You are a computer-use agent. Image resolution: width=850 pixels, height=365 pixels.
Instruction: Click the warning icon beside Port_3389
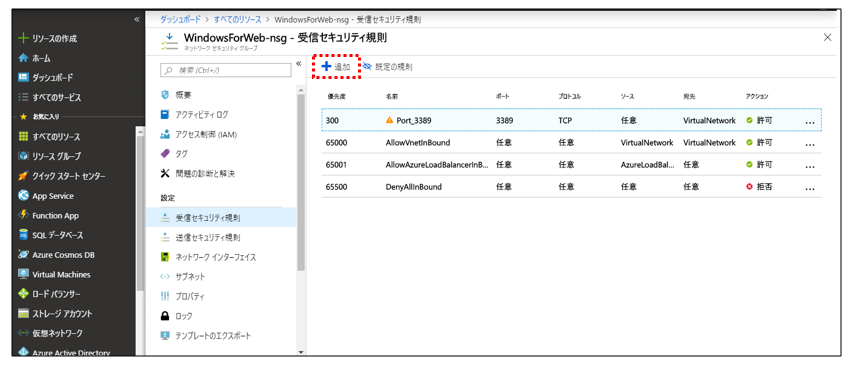389,120
